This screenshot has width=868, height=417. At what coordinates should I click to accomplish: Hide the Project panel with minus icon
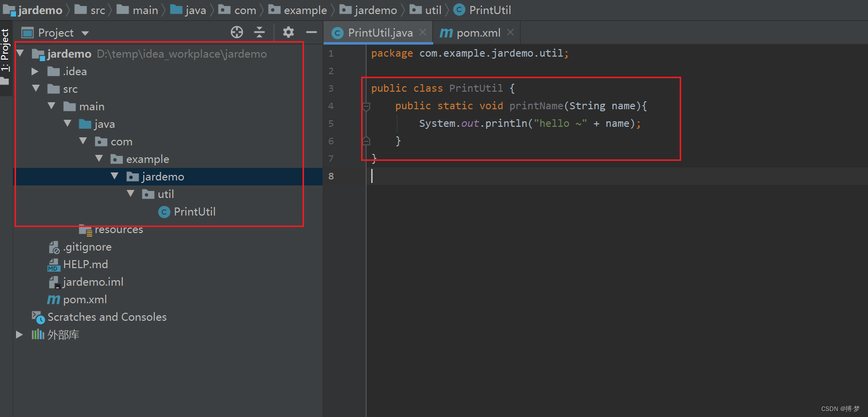[312, 33]
